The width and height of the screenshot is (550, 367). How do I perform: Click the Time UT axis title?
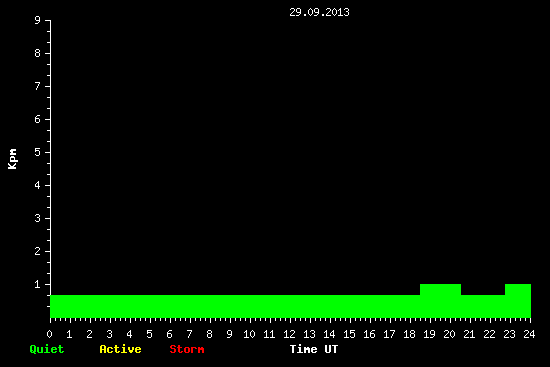tap(314, 349)
